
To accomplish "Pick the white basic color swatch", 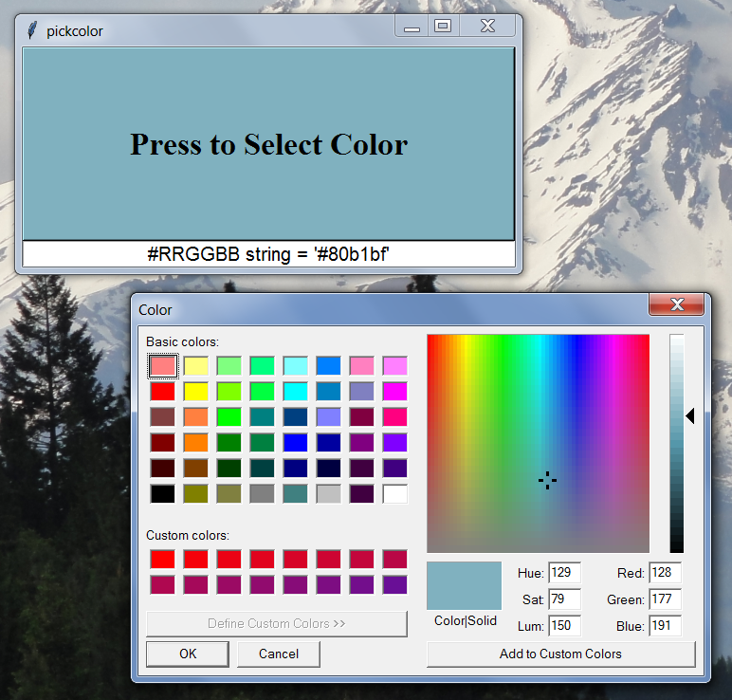I will (394, 493).
